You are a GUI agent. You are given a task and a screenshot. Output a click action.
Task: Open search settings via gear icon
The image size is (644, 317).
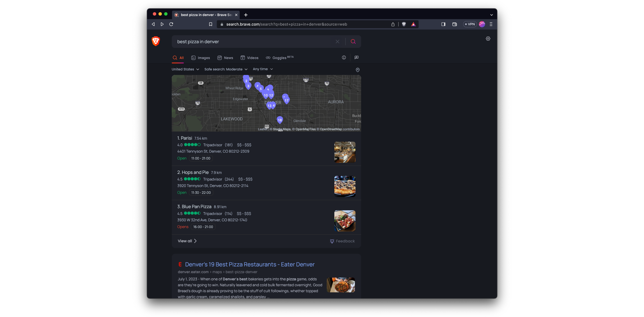[488, 38]
